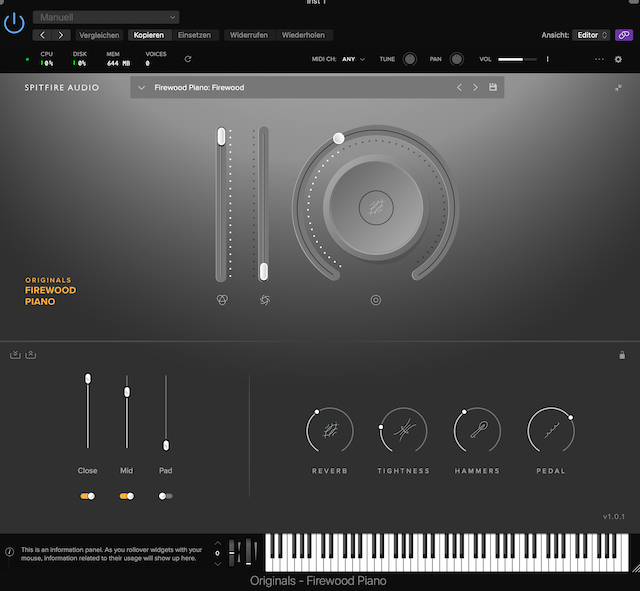Click the Pad signal fader

click(x=166, y=445)
